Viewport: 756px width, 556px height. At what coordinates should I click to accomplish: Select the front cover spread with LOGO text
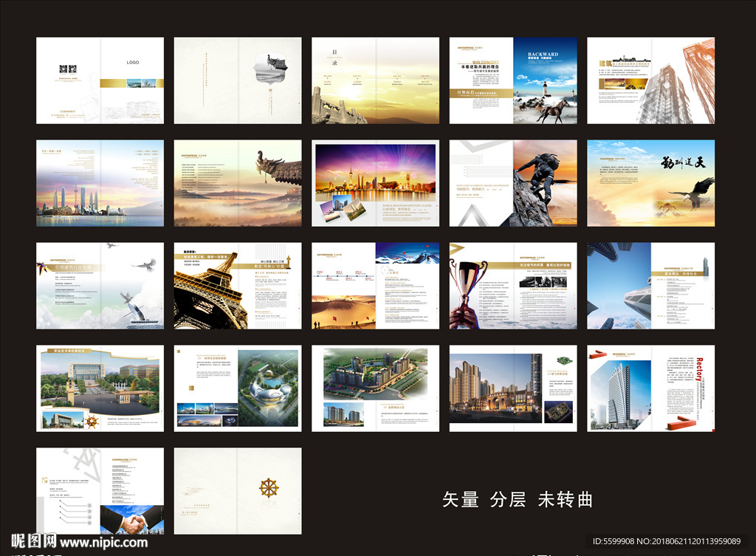pos(100,80)
